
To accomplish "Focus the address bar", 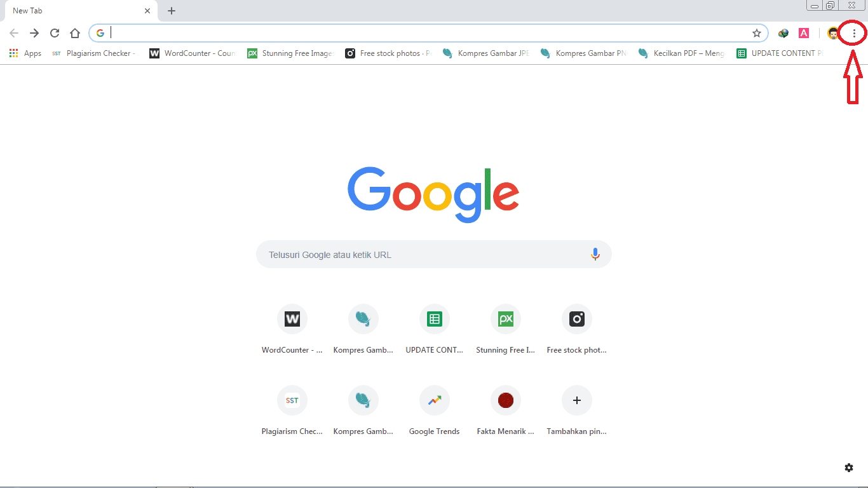I will pyautogui.click(x=429, y=33).
